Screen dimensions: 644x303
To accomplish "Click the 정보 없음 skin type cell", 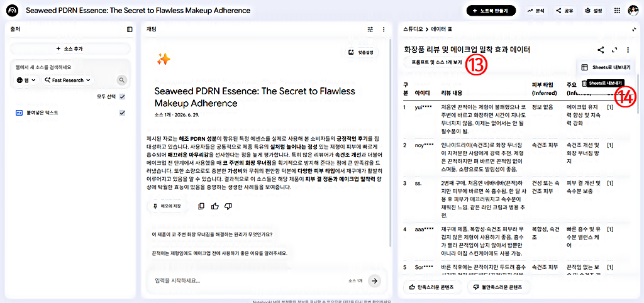I will 543,107.
